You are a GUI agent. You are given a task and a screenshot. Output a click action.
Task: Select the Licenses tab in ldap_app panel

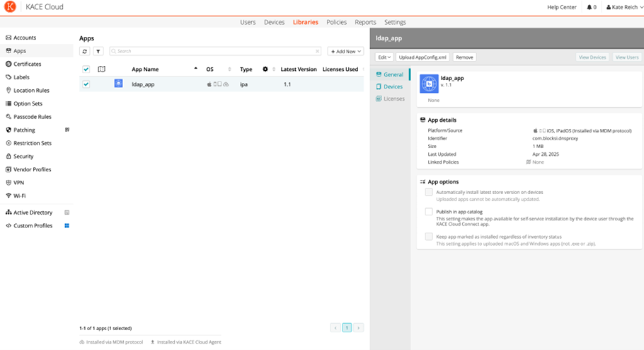[x=390, y=98]
